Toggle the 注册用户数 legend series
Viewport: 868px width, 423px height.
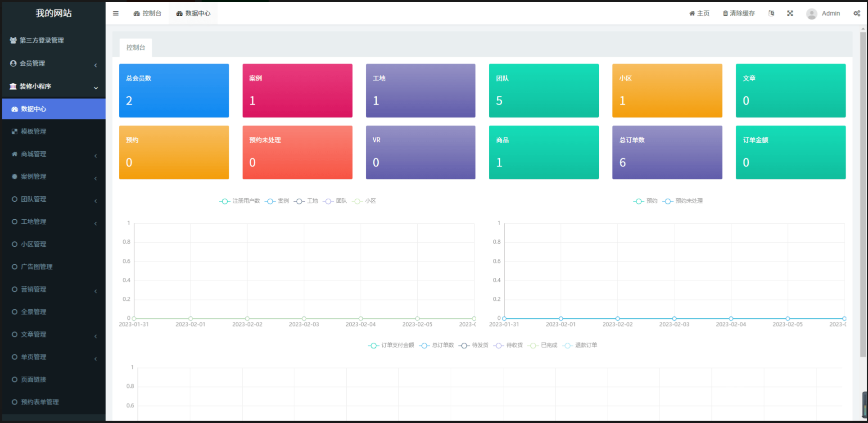[x=240, y=201]
